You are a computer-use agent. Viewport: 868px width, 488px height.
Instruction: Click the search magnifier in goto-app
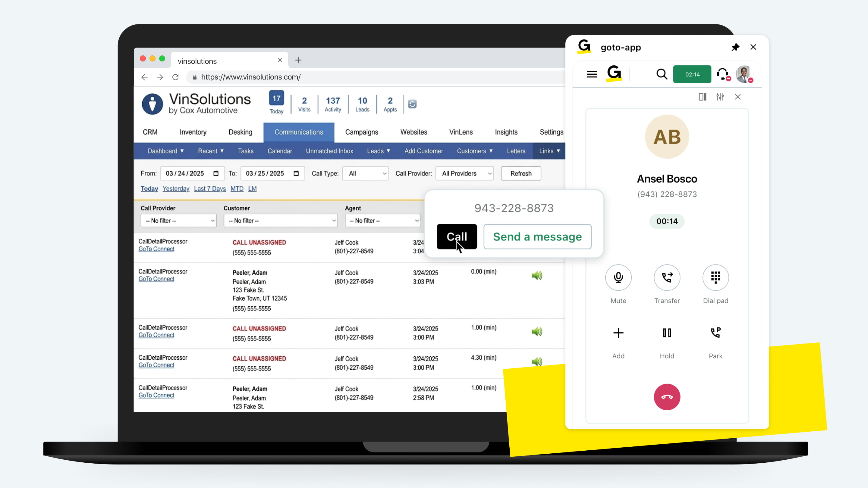coord(662,74)
